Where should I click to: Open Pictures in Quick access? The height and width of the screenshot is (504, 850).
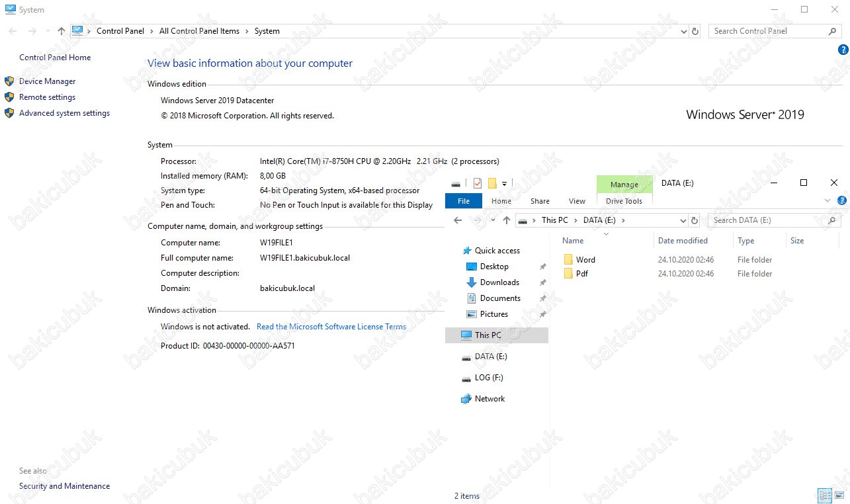coord(494,314)
